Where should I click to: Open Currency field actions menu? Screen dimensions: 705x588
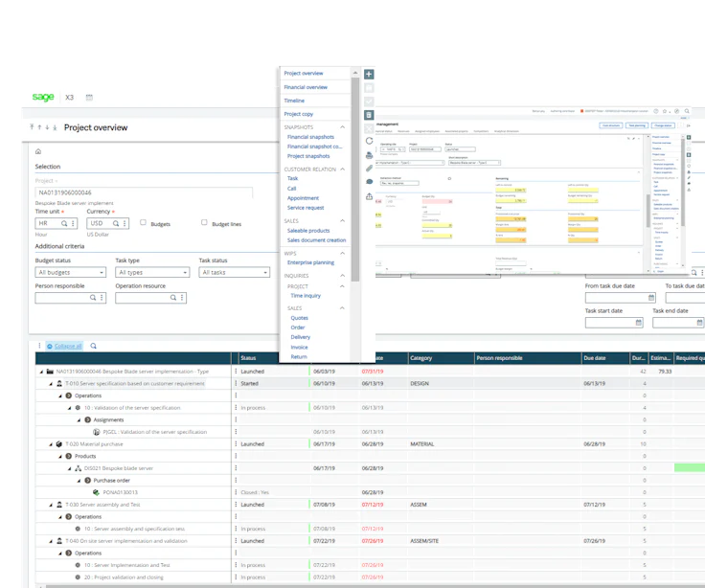(x=125, y=223)
